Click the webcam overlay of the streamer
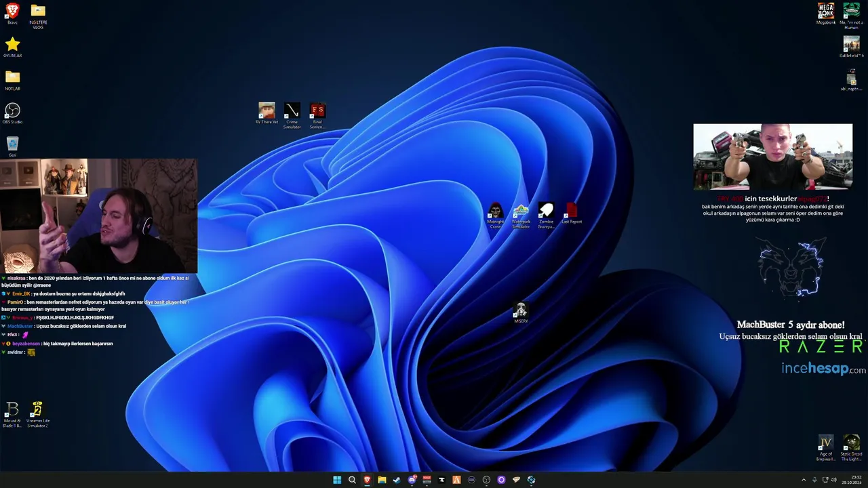The width and height of the screenshot is (868, 488). point(99,216)
